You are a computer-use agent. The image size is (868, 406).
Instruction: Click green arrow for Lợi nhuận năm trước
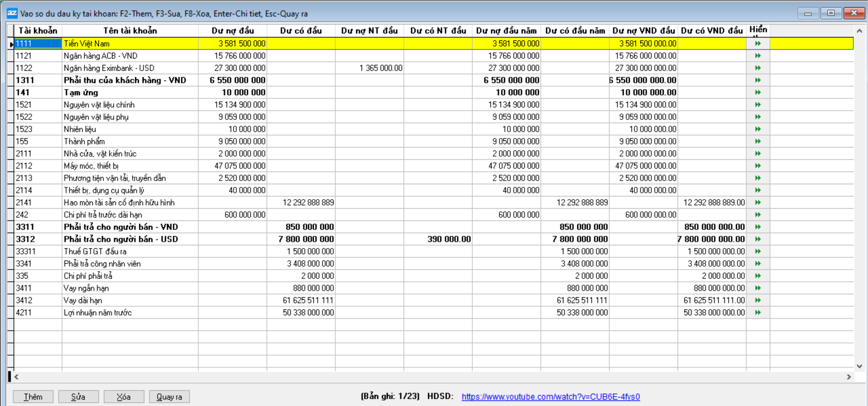pos(758,312)
